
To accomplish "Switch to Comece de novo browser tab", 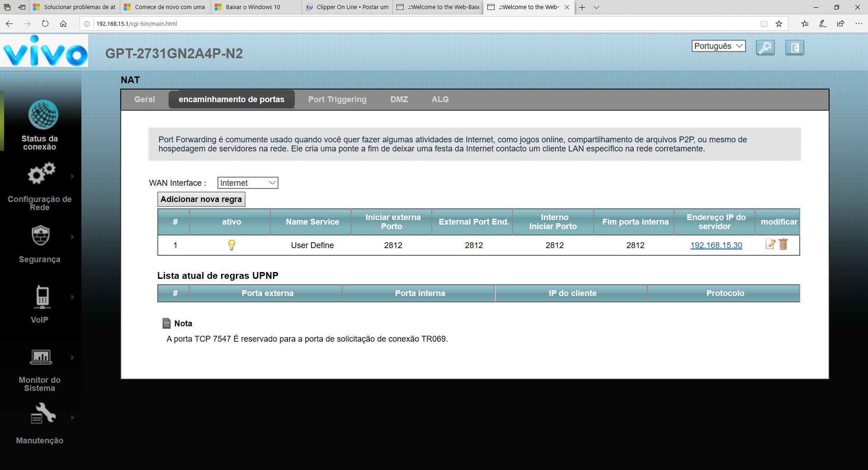I will pyautogui.click(x=165, y=7).
